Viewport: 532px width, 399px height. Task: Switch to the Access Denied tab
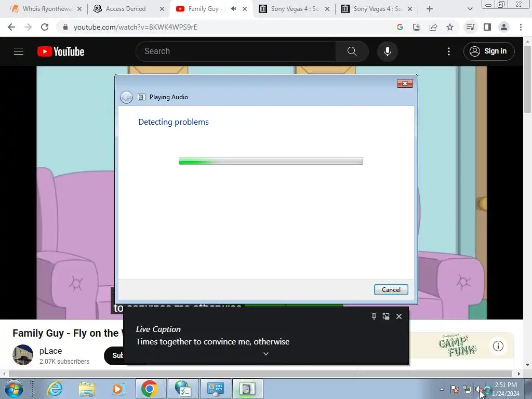(x=126, y=9)
